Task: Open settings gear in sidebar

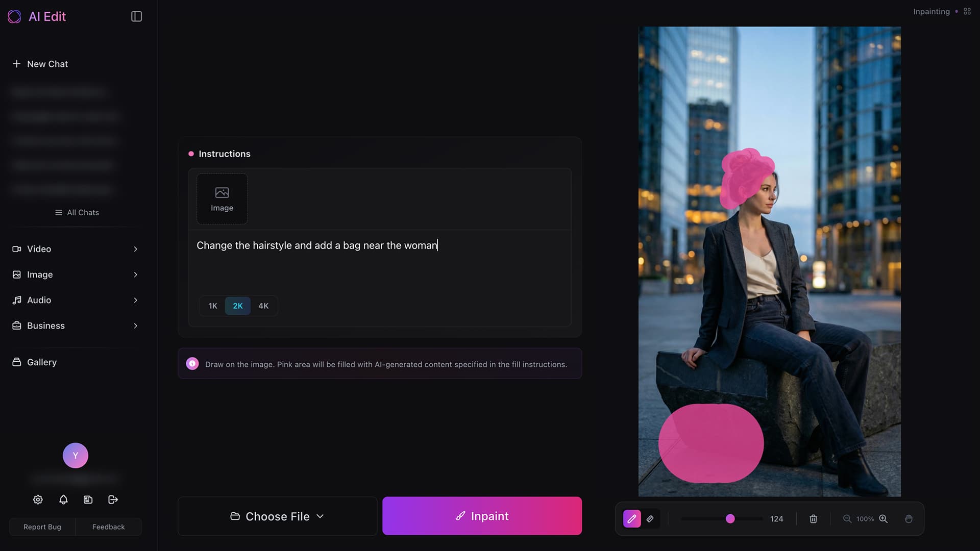Action: click(x=38, y=499)
